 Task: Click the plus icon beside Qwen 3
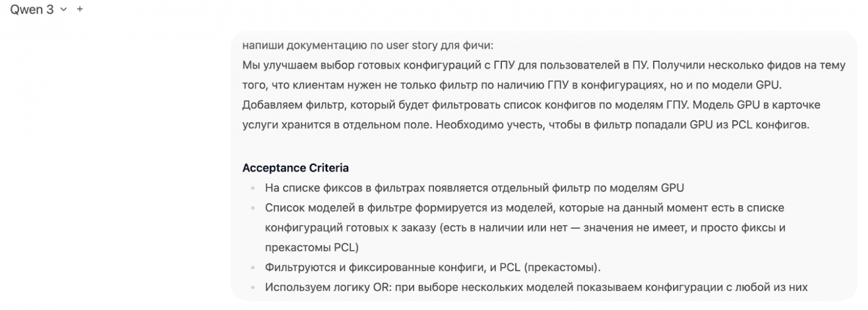(80, 9)
